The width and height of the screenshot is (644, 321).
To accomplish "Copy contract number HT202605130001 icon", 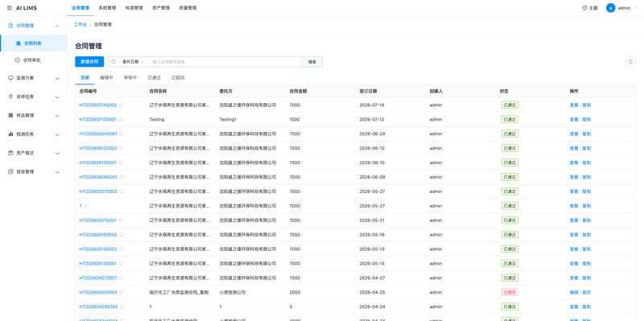I will coord(121,264).
